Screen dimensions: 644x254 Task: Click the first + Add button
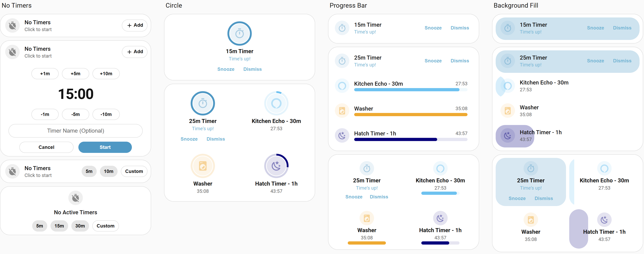point(135,25)
